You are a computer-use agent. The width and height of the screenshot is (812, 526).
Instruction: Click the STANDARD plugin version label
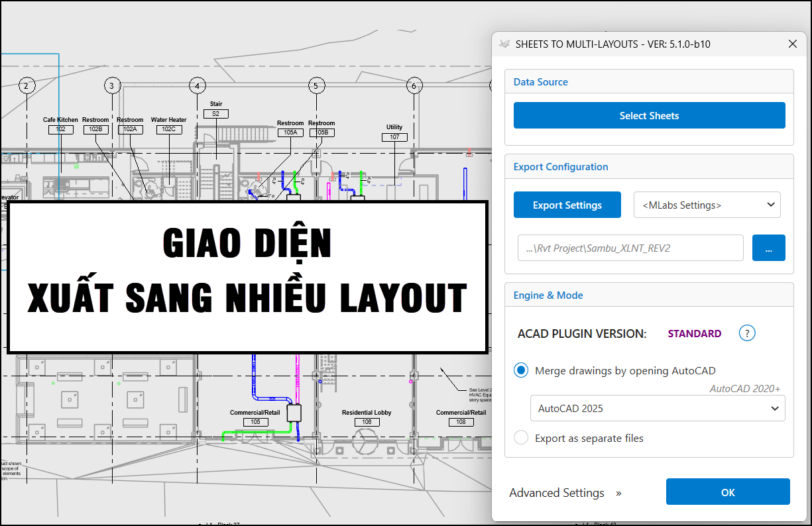click(694, 333)
